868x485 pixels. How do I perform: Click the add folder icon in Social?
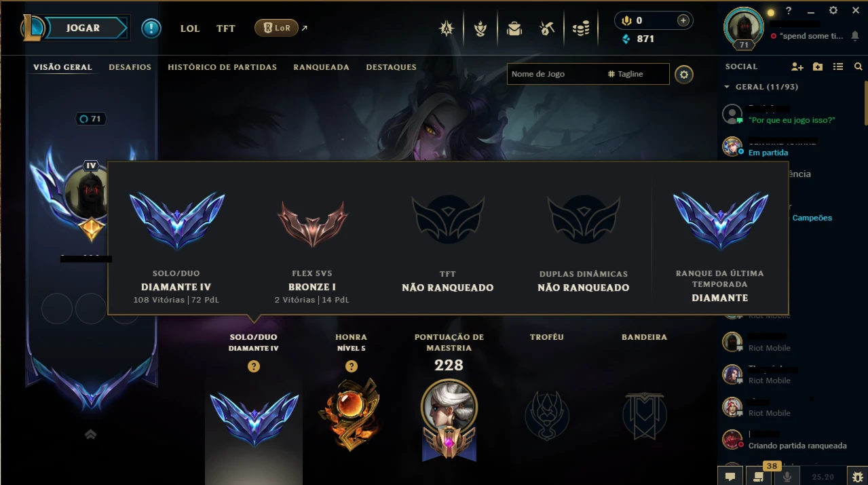(x=818, y=66)
